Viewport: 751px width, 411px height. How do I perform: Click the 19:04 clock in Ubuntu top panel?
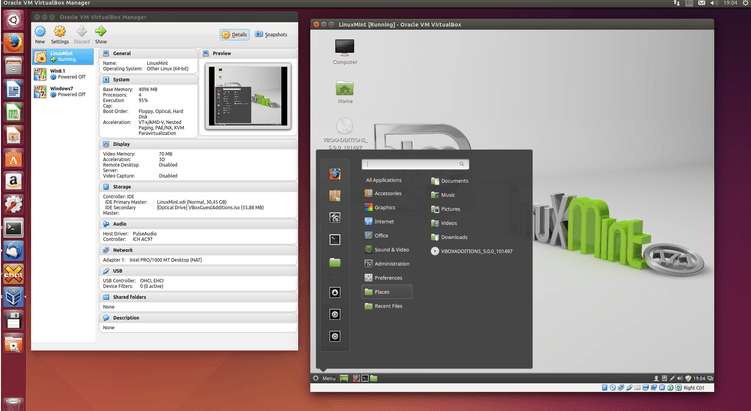[730, 3]
